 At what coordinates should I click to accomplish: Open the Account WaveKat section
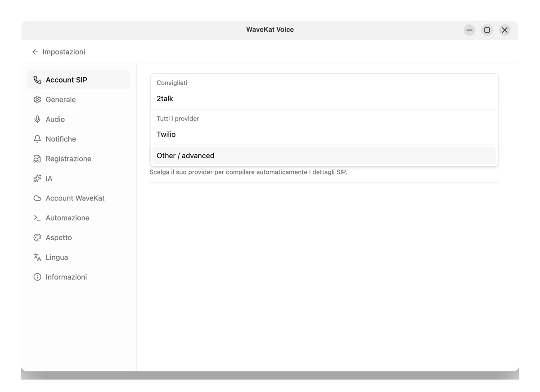tap(79, 198)
